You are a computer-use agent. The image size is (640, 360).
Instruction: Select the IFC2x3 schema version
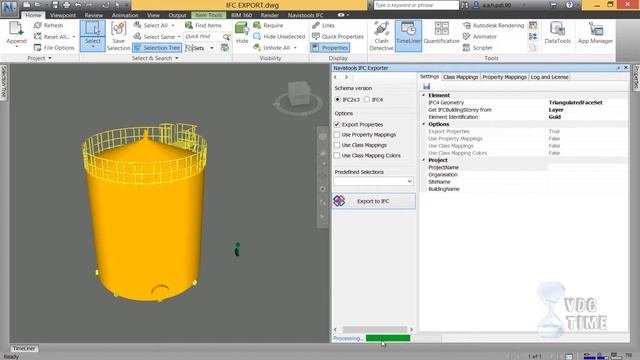pos(337,99)
